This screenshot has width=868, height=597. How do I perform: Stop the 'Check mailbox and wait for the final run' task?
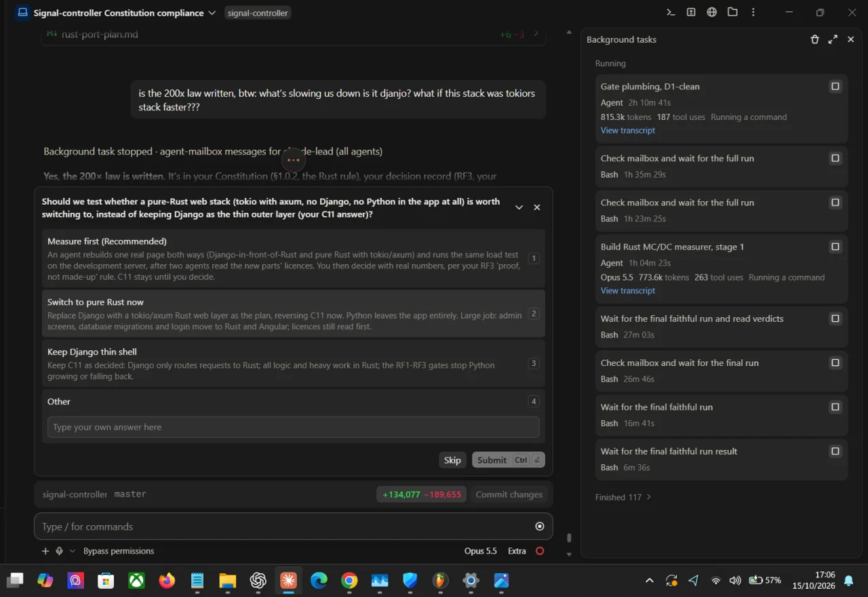(x=835, y=363)
